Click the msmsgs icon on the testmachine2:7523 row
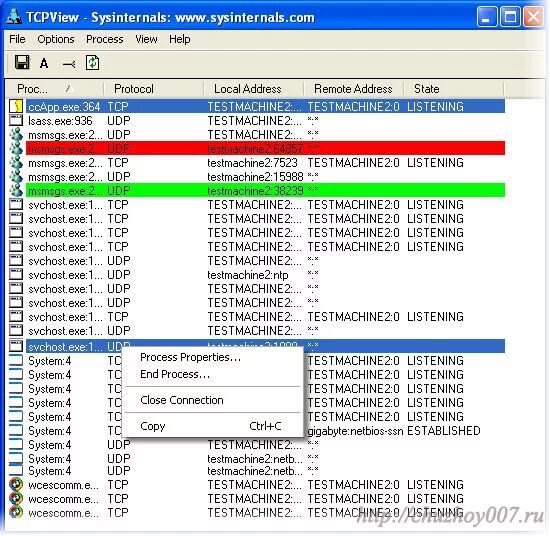 pos(16,162)
